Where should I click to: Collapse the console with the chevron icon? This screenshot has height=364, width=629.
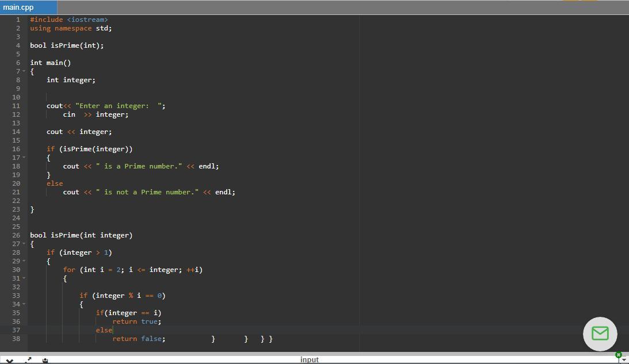[10, 361]
